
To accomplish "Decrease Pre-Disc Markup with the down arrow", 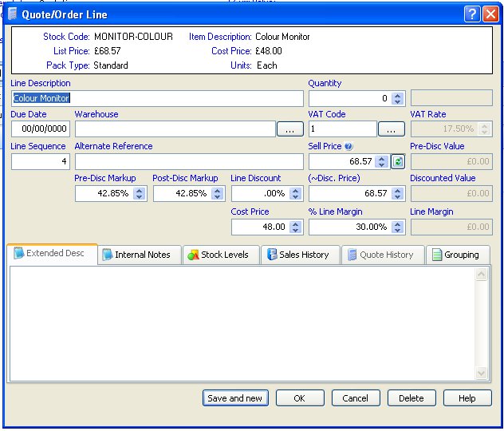I will click(140, 196).
